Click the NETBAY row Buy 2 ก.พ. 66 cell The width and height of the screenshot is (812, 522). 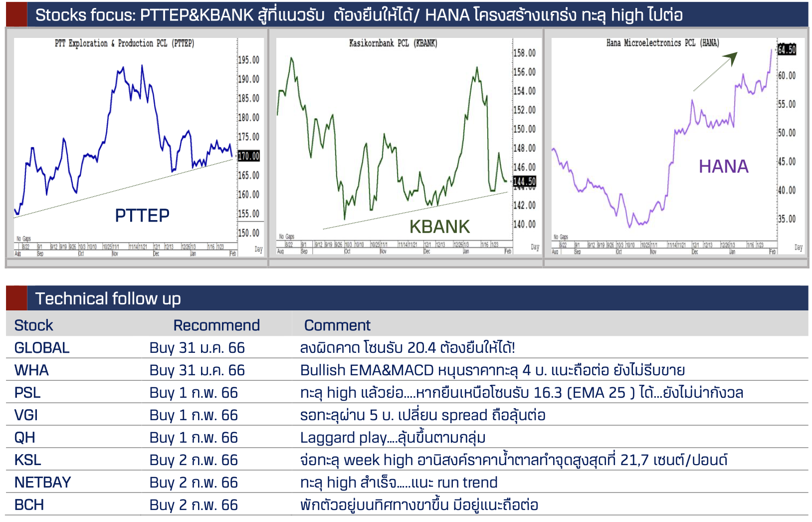coord(194,483)
